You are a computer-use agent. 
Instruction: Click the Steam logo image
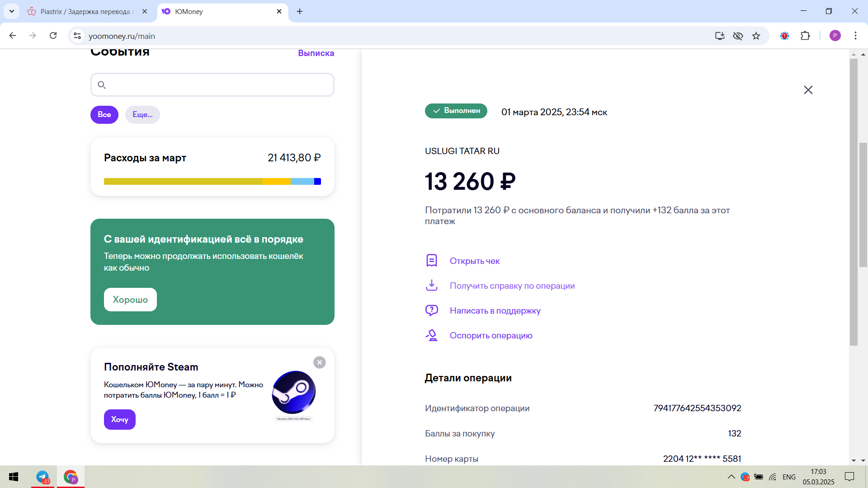tap(294, 392)
